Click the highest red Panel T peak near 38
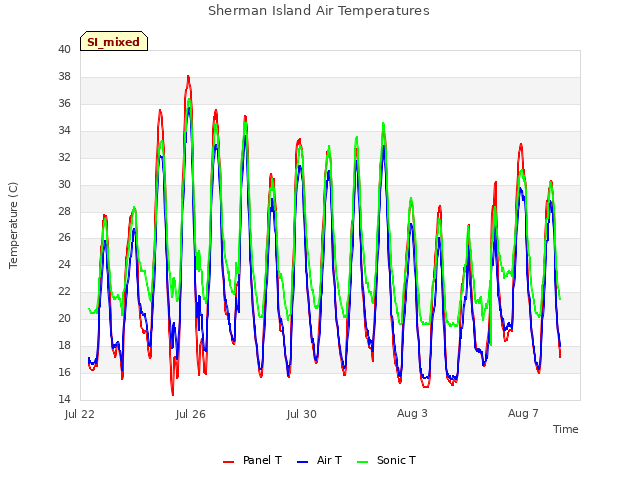This screenshot has width=640, height=480. click(x=188, y=77)
